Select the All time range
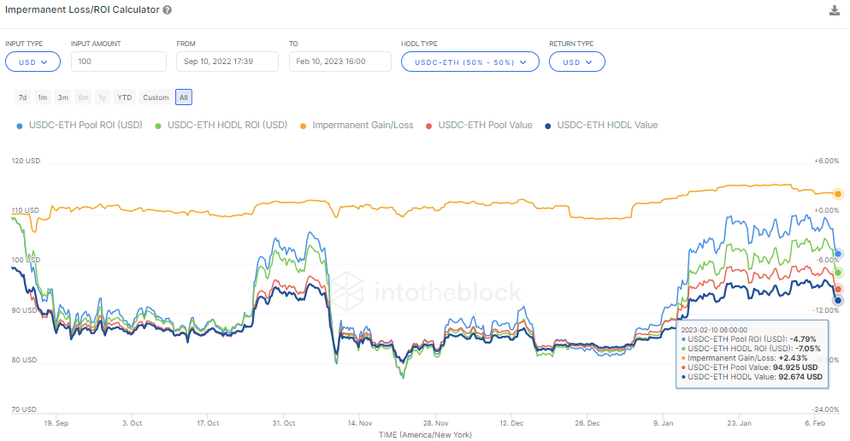 [x=184, y=97]
